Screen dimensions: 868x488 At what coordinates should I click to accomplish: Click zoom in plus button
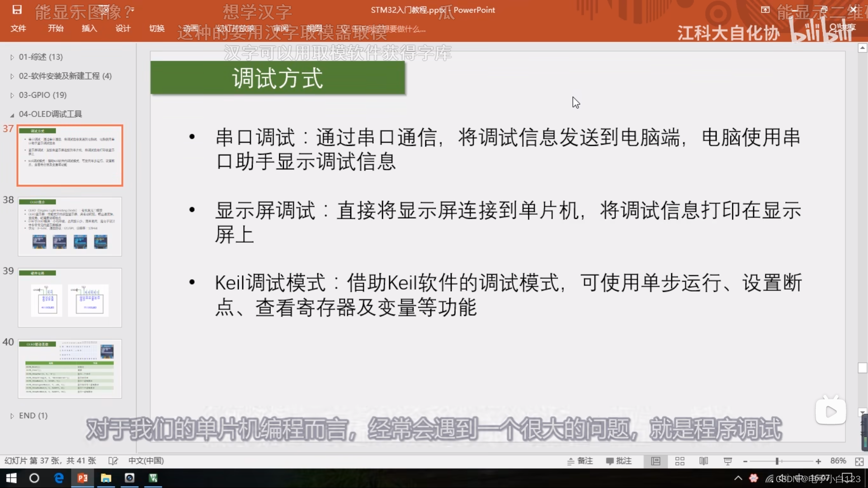818,461
